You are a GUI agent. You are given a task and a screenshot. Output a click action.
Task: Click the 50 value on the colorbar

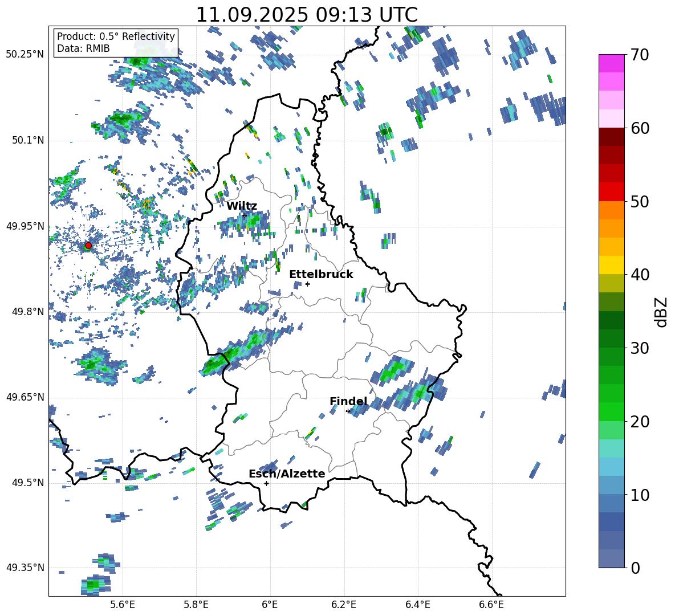tap(639, 201)
